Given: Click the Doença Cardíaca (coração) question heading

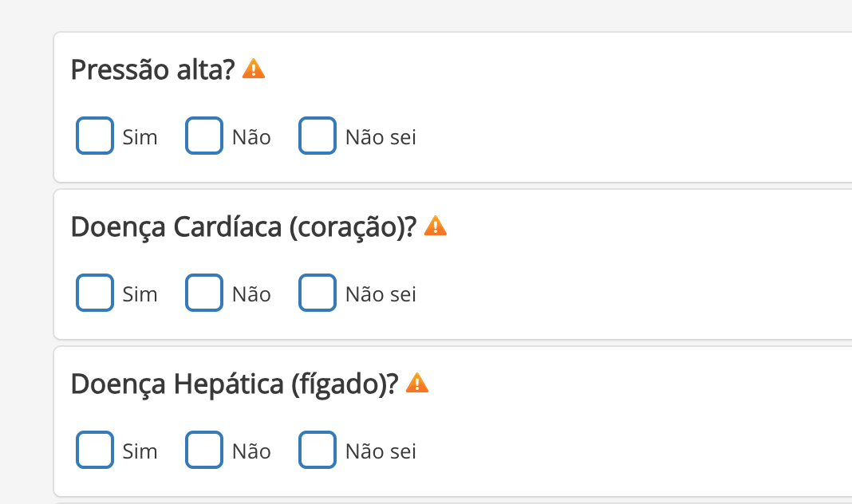Looking at the screenshot, I should pyautogui.click(x=243, y=226).
